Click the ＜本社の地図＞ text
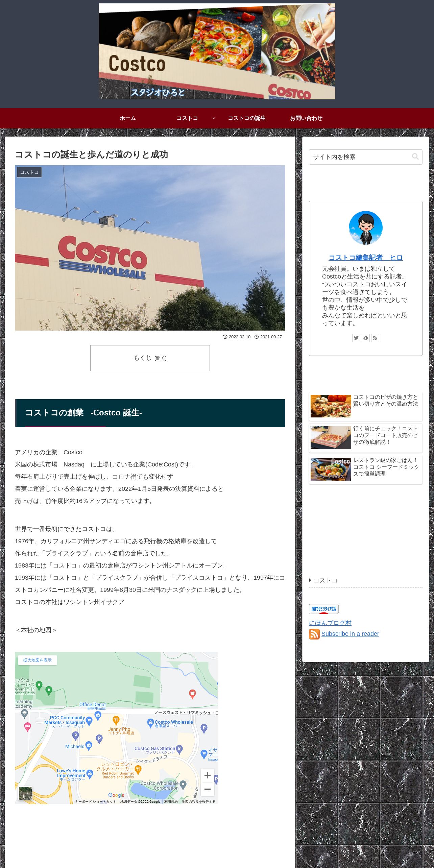Viewport: 434px width, 868px height. pos(36,630)
